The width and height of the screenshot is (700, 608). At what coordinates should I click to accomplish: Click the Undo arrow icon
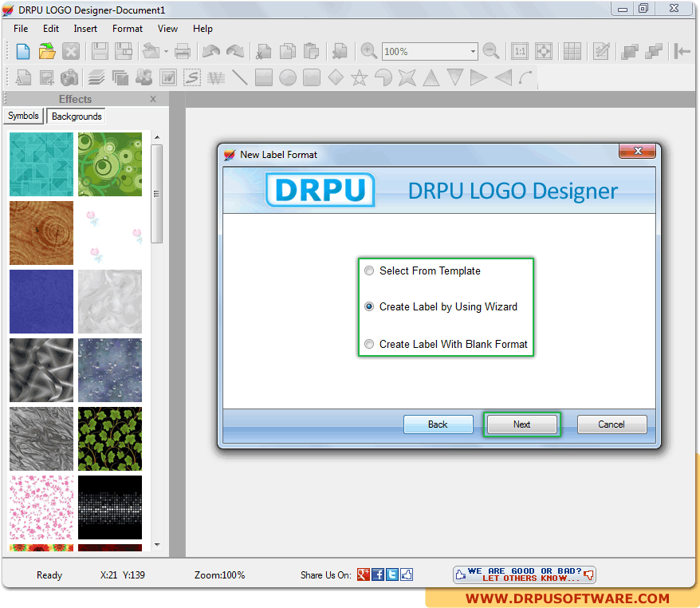pyautogui.click(x=211, y=51)
